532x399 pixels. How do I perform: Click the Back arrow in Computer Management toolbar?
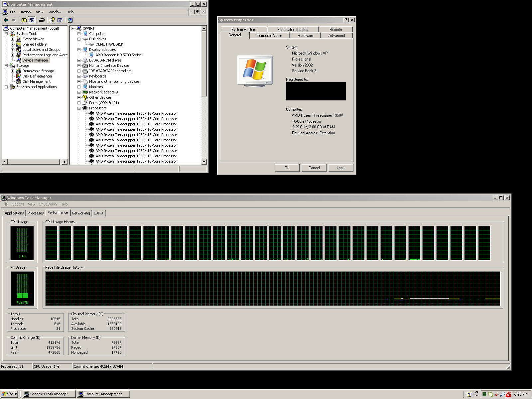click(6, 20)
